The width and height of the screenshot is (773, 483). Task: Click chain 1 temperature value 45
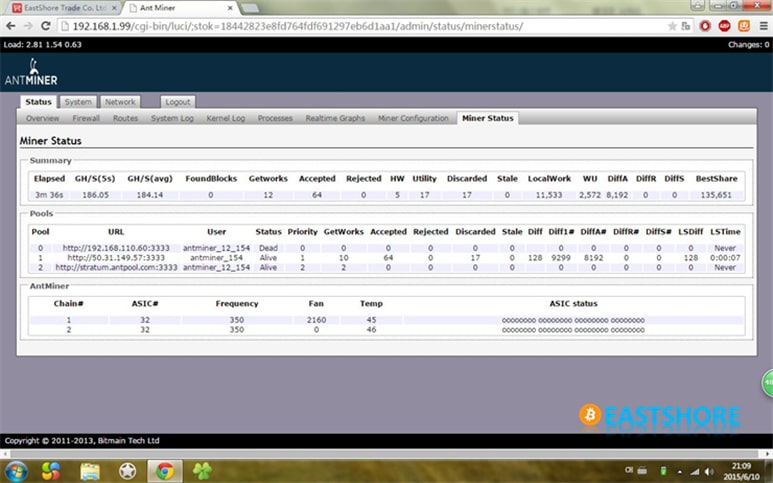[371, 320]
